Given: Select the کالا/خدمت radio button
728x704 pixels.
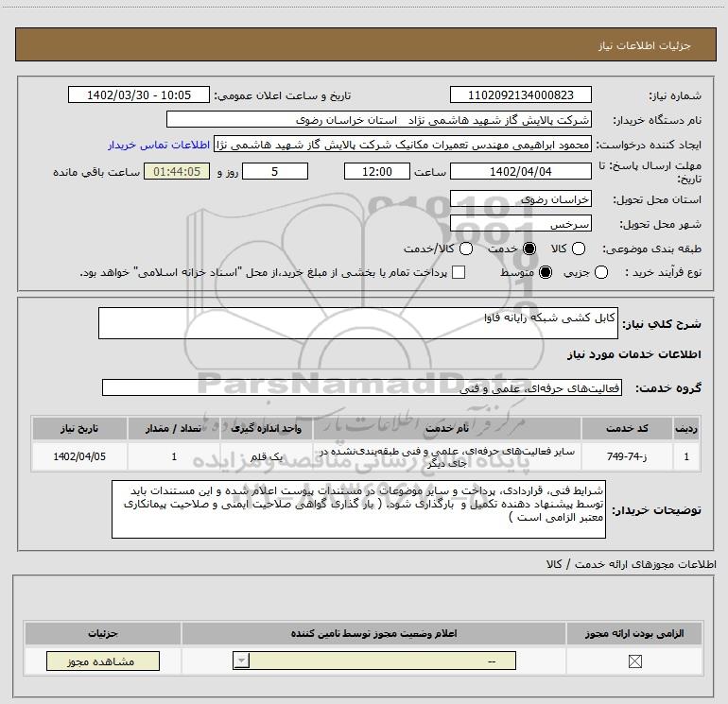Looking at the screenshot, I should pos(466,249).
